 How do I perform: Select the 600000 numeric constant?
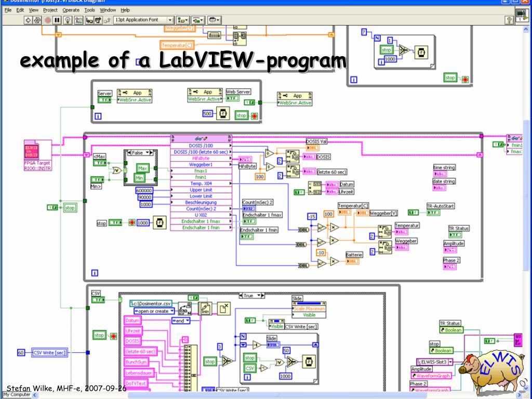pyautogui.click(x=144, y=191)
